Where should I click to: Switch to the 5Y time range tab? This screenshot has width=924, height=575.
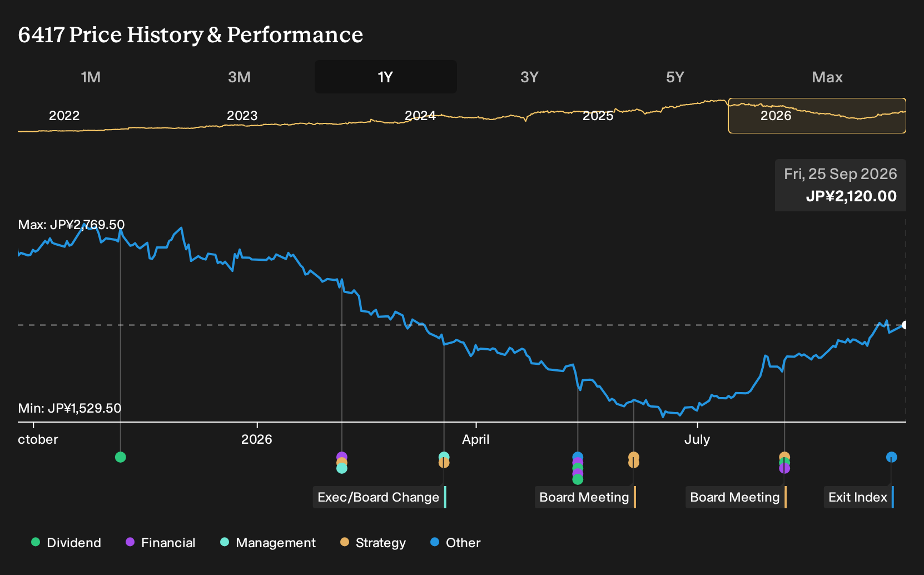click(675, 77)
